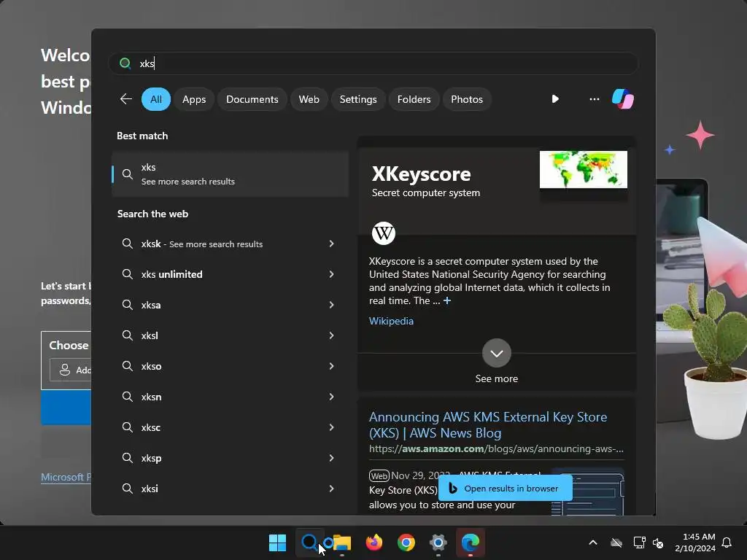Select the xkso web suggestion
747x560 pixels.
pos(230,366)
